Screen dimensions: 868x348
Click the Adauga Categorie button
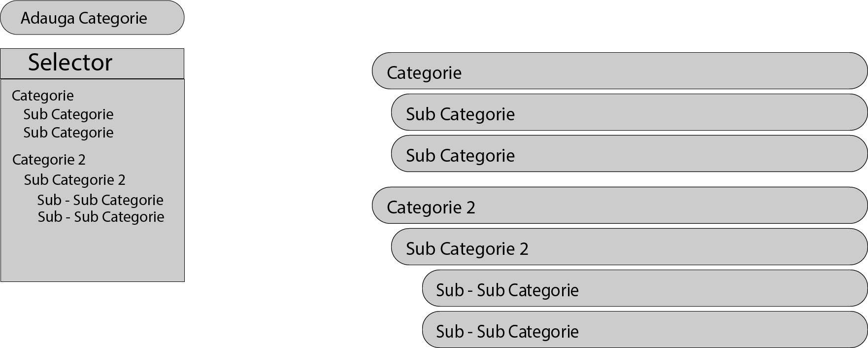[x=92, y=18]
